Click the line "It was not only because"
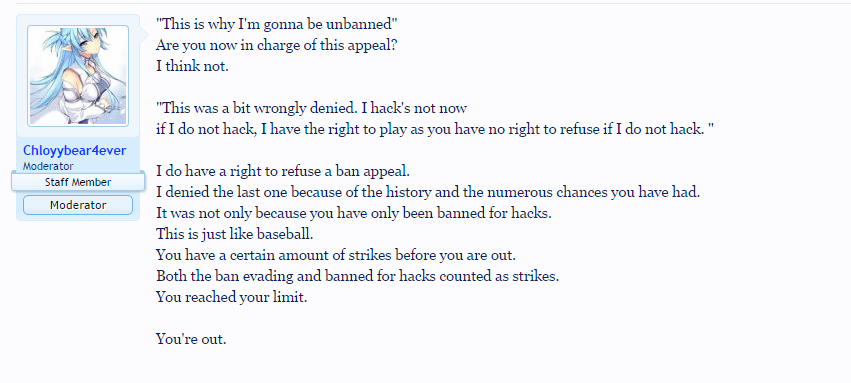 354,213
